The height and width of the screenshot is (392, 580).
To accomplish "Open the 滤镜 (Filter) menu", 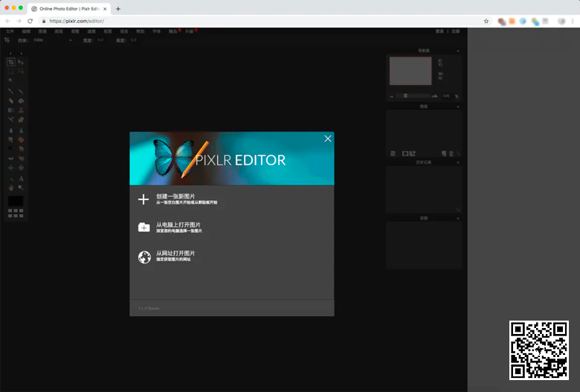I will coord(91,31).
